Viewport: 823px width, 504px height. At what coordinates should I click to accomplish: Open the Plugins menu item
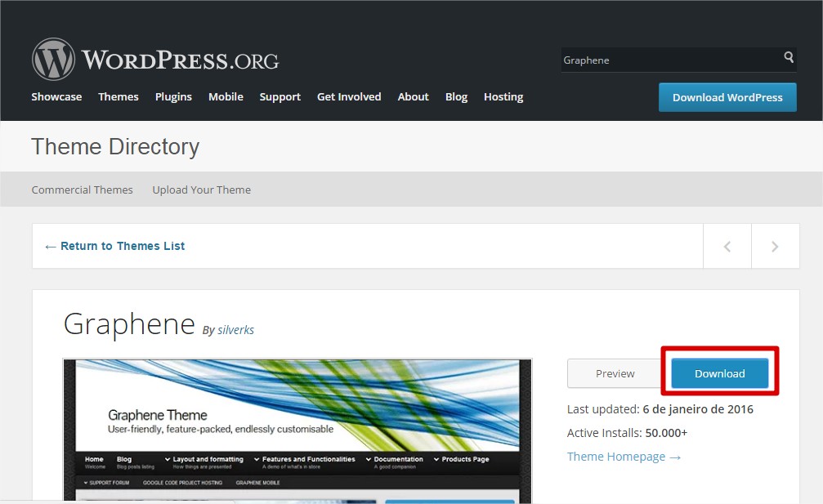173,97
